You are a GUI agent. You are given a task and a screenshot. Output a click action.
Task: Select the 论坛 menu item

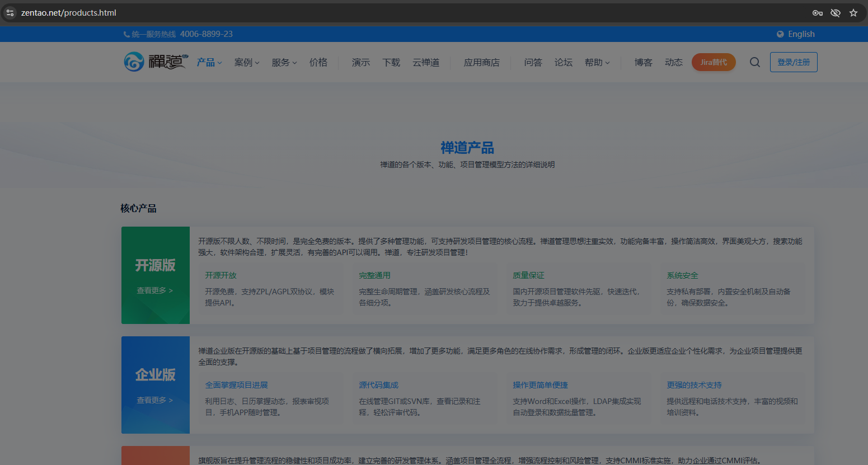click(564, 62)
